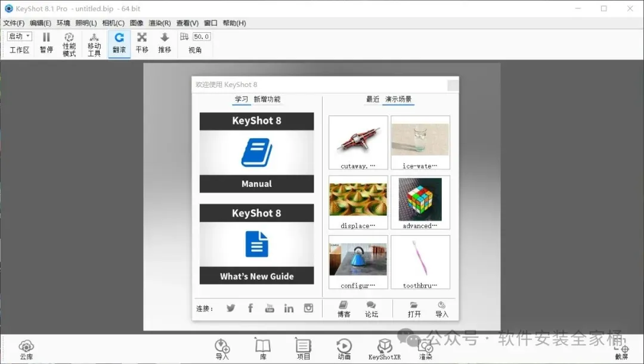Open the What's New Guide
The width and height of the screenshot is (644, 364).
(256, 244)
